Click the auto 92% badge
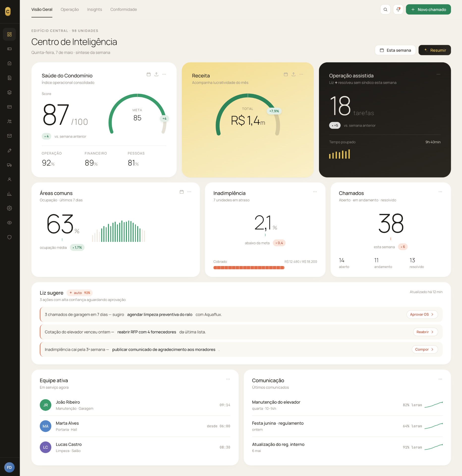 pos(80,293)
